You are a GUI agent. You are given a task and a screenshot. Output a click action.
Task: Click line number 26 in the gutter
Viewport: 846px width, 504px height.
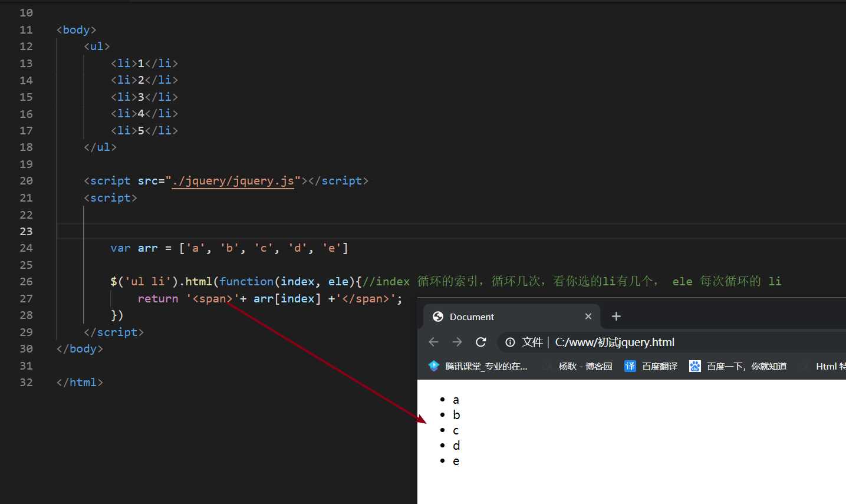pos(26,281)
